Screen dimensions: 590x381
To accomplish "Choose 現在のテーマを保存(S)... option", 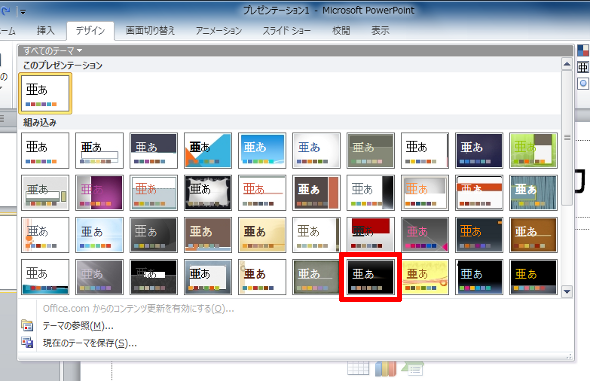I will pyautogui.click(x=90, y=343).
